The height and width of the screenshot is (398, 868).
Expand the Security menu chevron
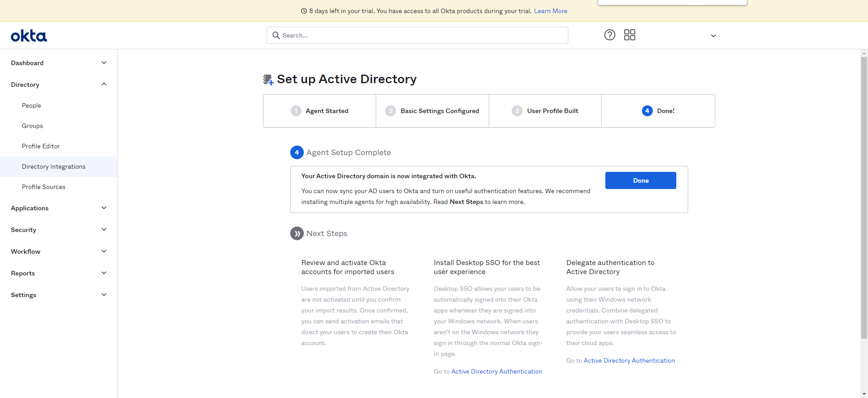point(104,230)
